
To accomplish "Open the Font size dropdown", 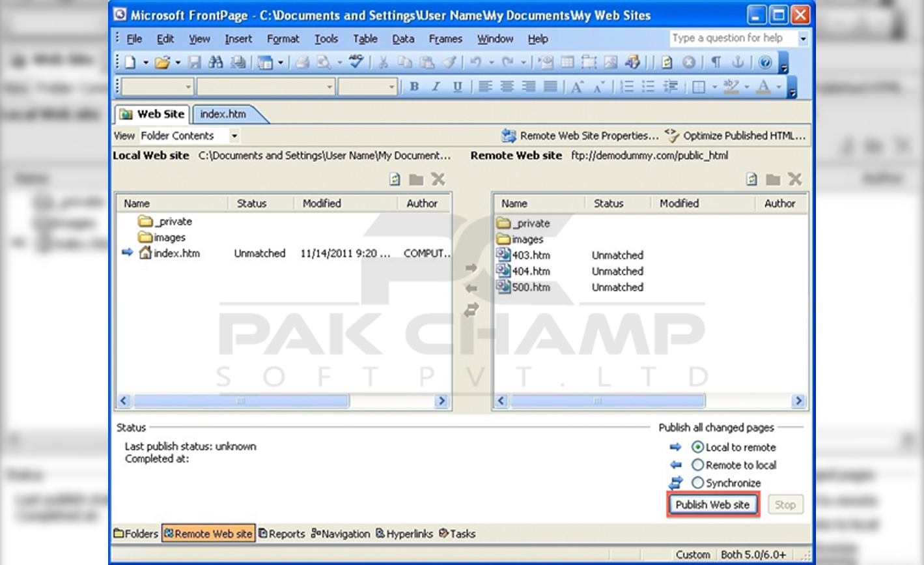I will tap(367, 87).
